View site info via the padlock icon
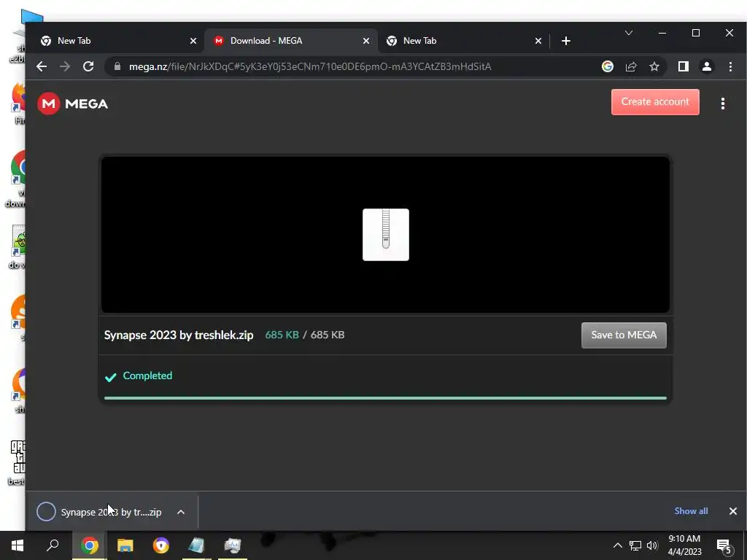This screenshot has height=560, width=747. tap(117, 66)
